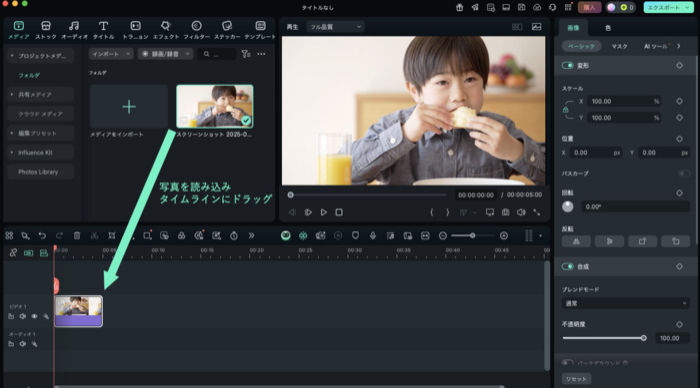The height and width of the screenshot is (388, 700).
Task: Toggle the 合成 switch
Action: (567, 267)
